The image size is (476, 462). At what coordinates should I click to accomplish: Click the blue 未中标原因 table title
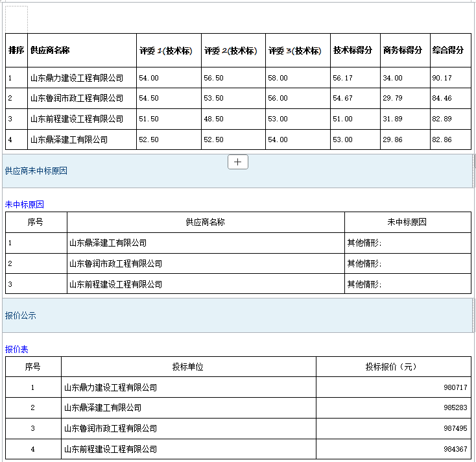(25, 204)
